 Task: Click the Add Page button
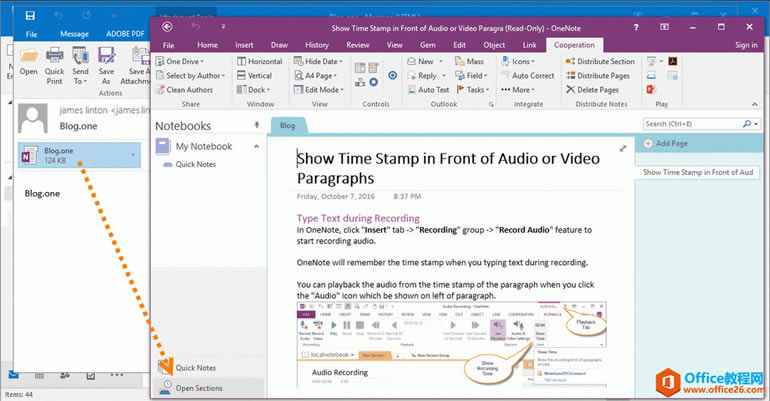click(x=665, y=143)
